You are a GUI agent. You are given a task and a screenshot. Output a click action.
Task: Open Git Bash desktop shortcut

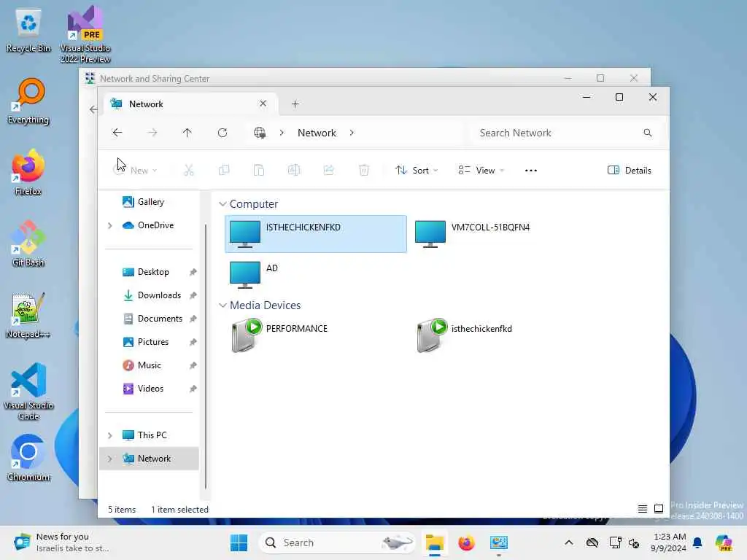coord(28,244)
